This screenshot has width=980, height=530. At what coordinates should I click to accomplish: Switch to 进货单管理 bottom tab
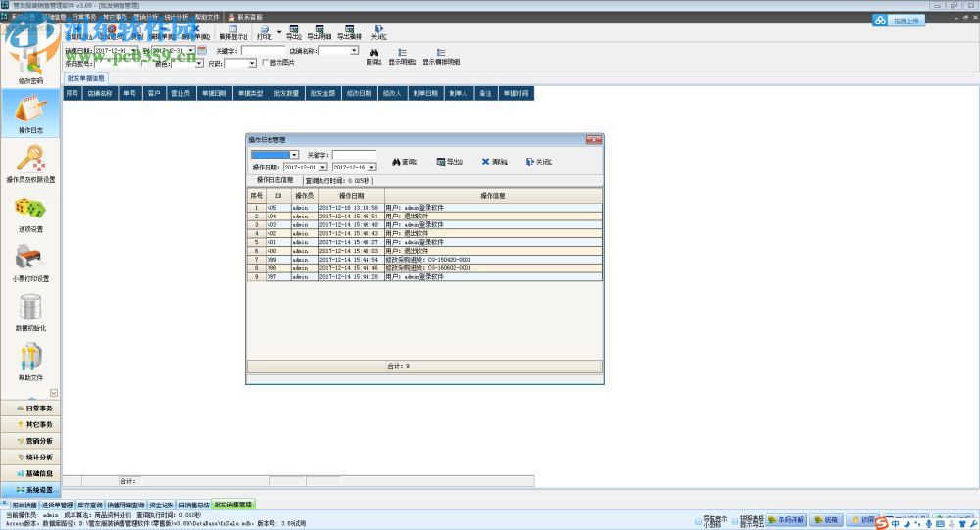coord(58,505)
